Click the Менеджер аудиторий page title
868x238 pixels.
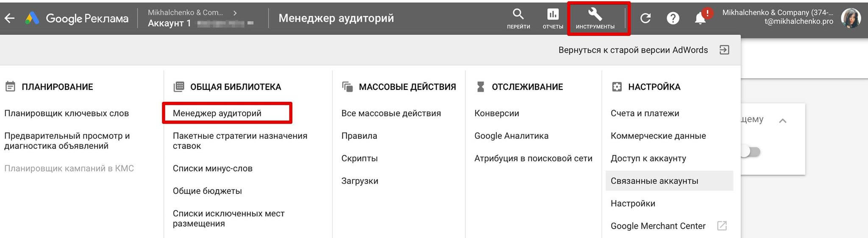click(x=336, y=18)
